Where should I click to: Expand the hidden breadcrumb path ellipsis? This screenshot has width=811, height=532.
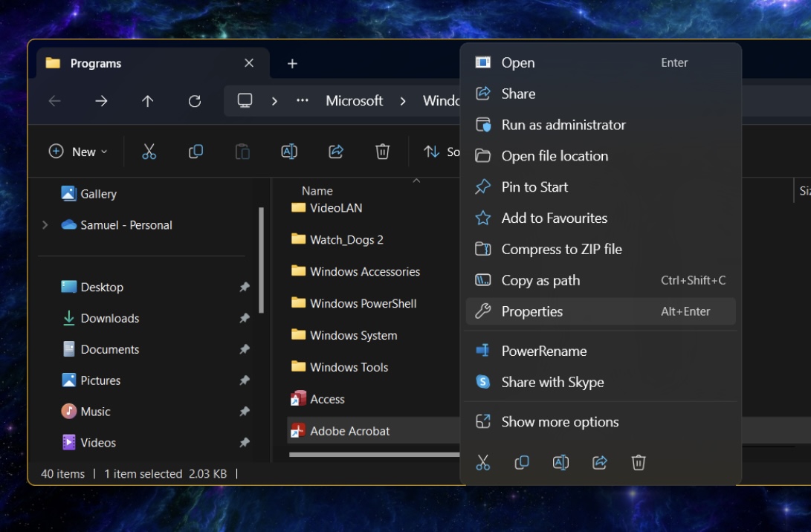pyautogui.click(x=302, y=101)
